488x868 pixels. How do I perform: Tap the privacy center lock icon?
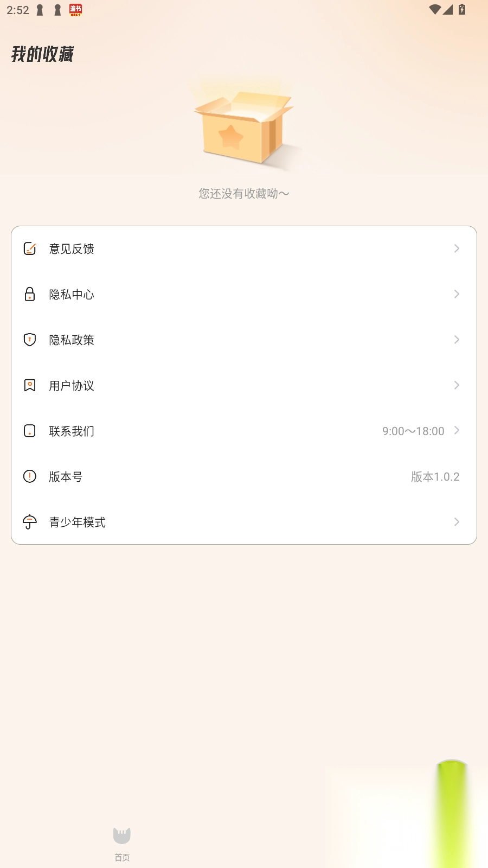click(x=30, y=294)
